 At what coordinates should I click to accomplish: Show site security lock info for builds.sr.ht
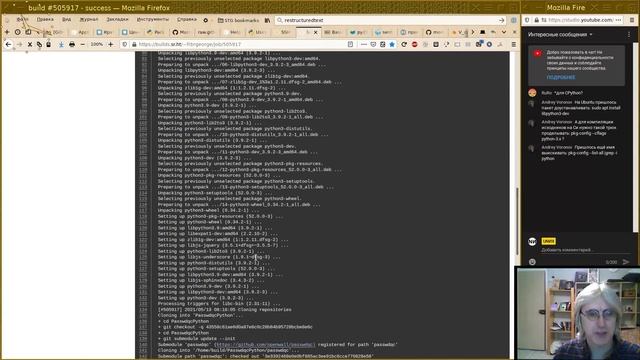[134, 44]
